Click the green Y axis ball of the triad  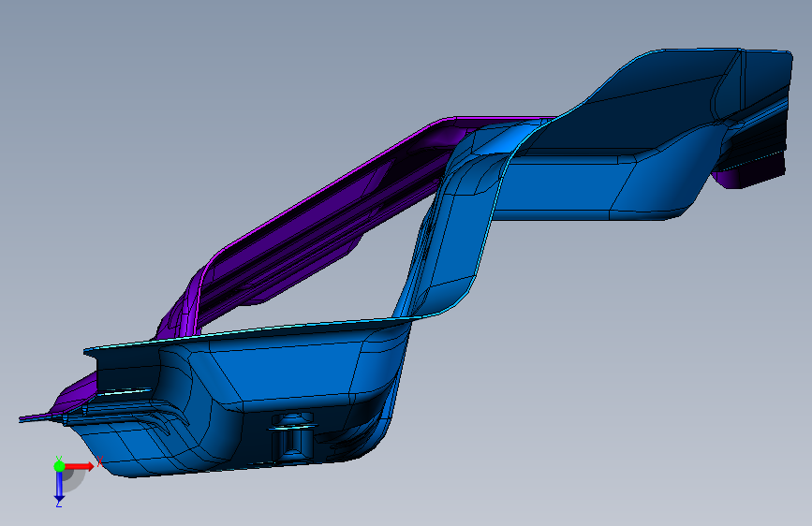pos(59,466)
